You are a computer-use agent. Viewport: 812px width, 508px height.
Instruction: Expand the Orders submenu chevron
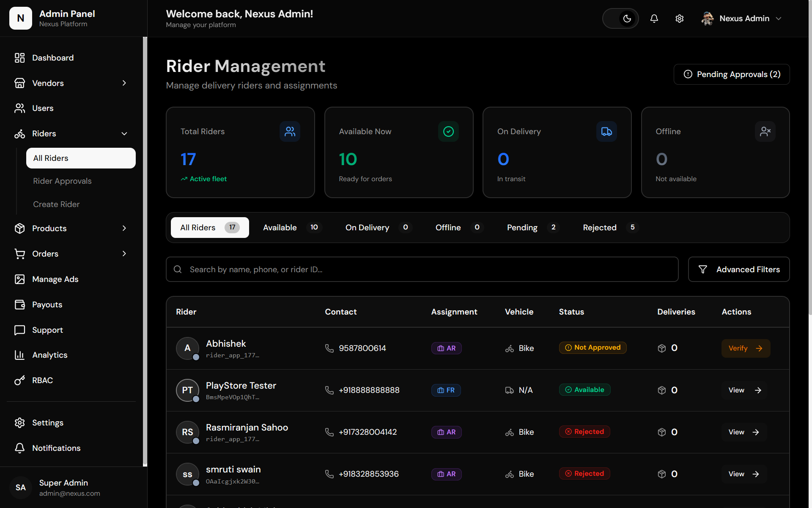124,254
